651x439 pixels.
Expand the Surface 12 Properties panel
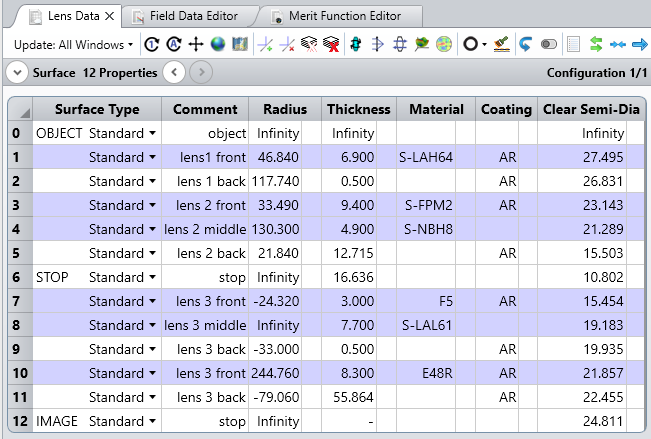pyautogui.click(x=17, y=73)
